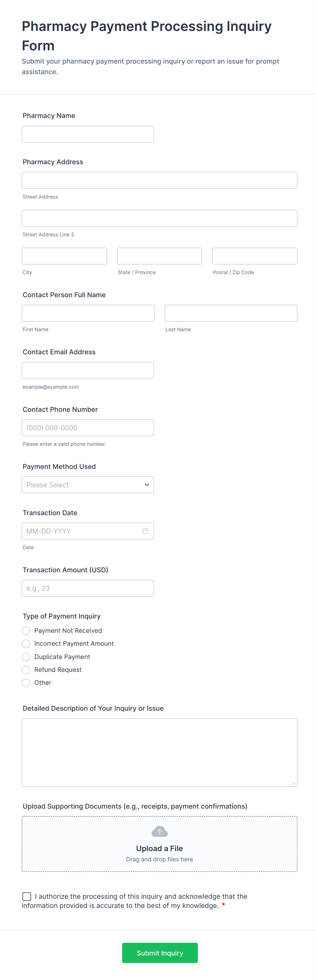
Task: Click the Postal / Zip Code field
Action: [x=254, y=256]
